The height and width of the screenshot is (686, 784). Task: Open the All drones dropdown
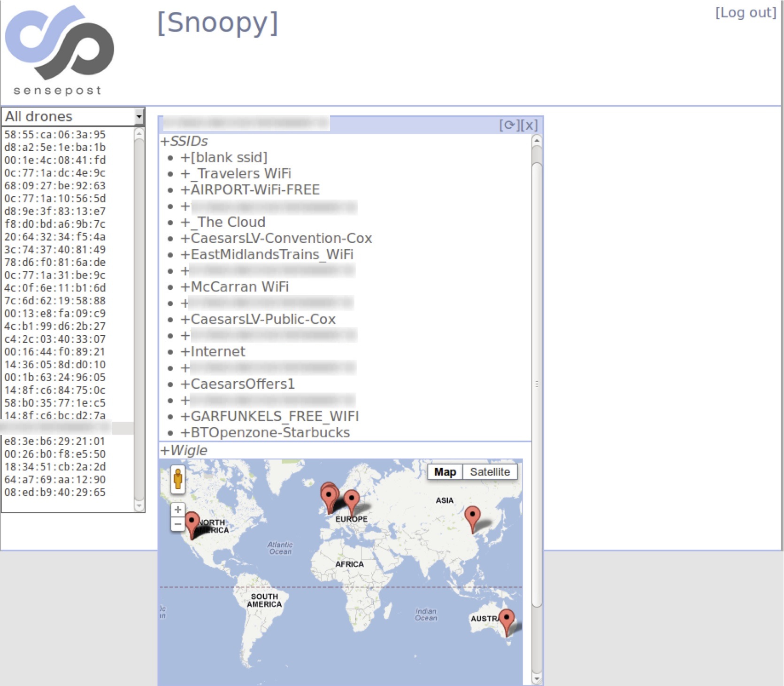coord(139,116)
